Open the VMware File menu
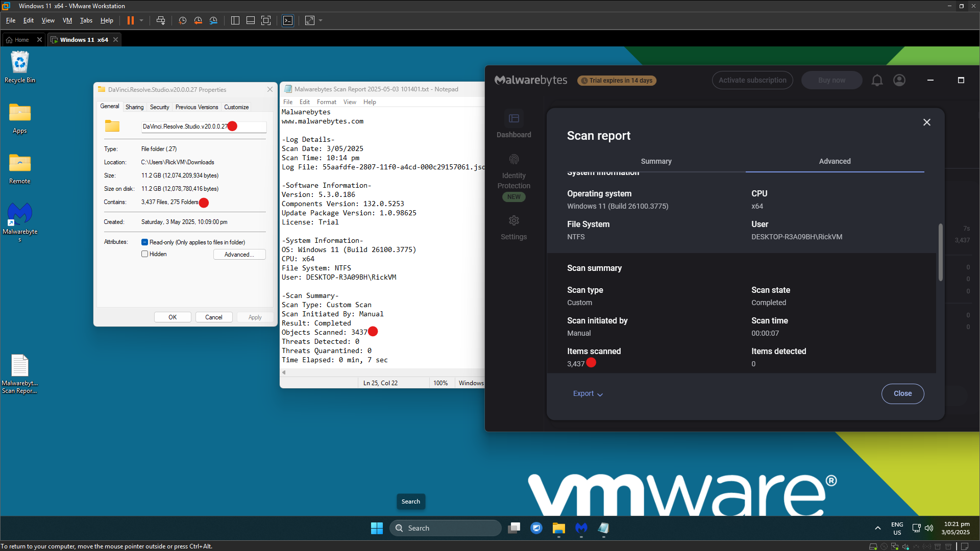The image size is (980, 551). tap(11, 20)
